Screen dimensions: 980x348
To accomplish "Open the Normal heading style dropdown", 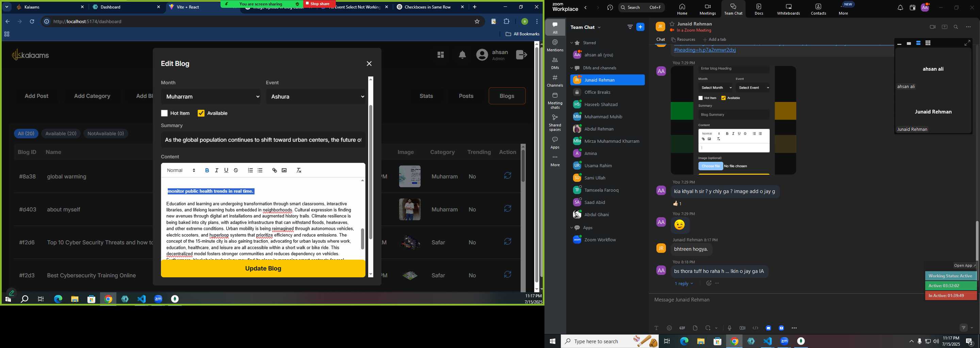I will click(x=181, y=170).
